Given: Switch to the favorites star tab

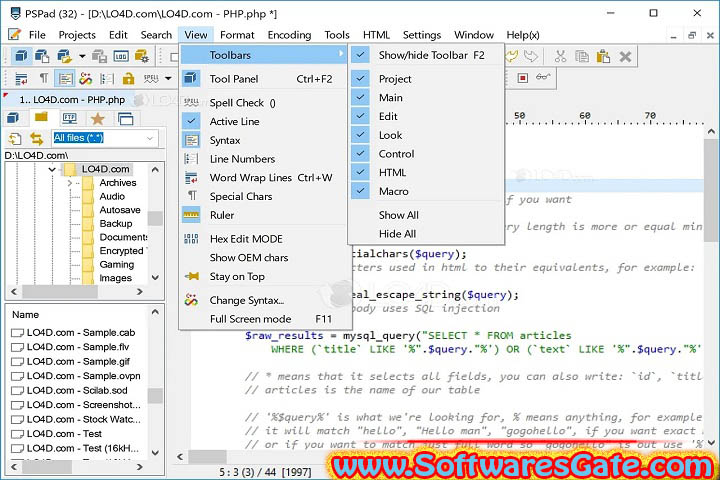Looking at the screenshot, I should [x=97, y=119].
